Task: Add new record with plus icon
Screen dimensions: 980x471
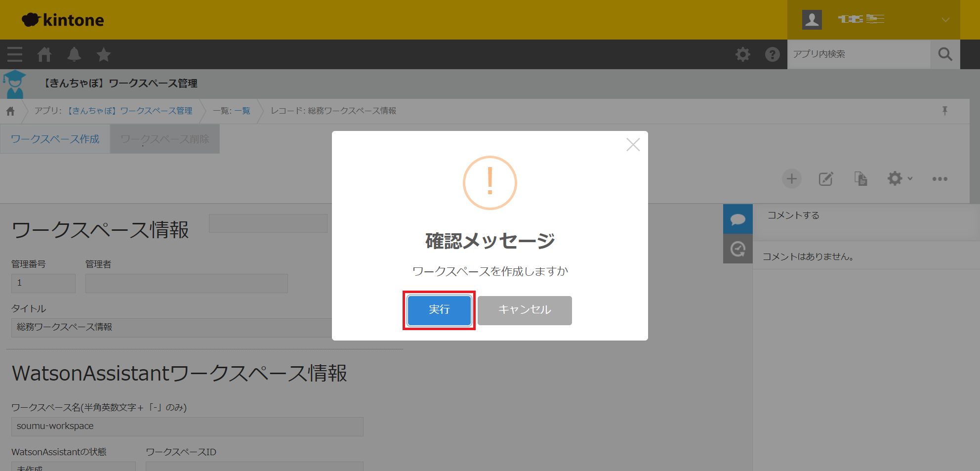Action: coord(791,179)
